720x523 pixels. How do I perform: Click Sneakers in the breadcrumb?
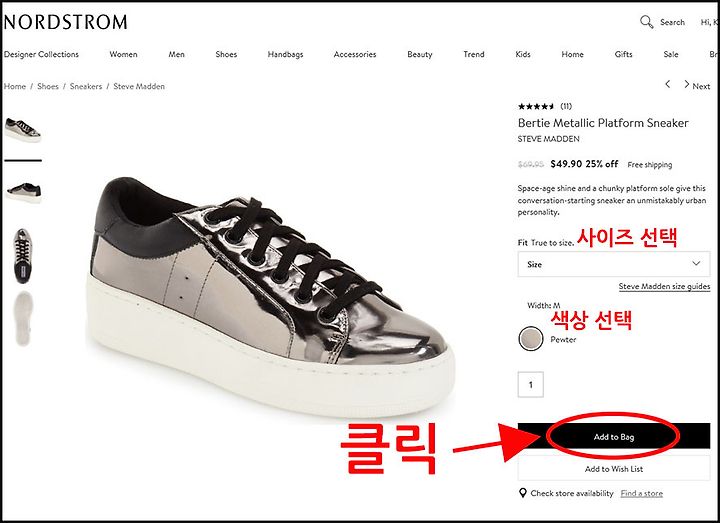tap(86, 86)
